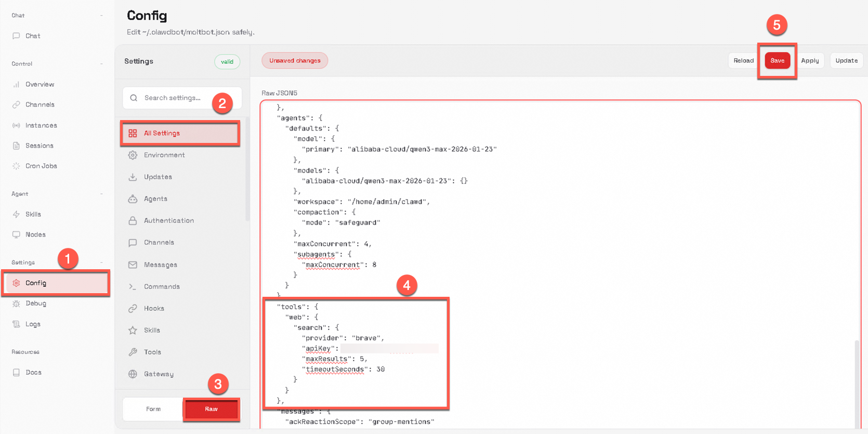The height and width of the screenshot is (434, 868).
Task: Click the Debug bug icon
Action: [x=16, y=304]
